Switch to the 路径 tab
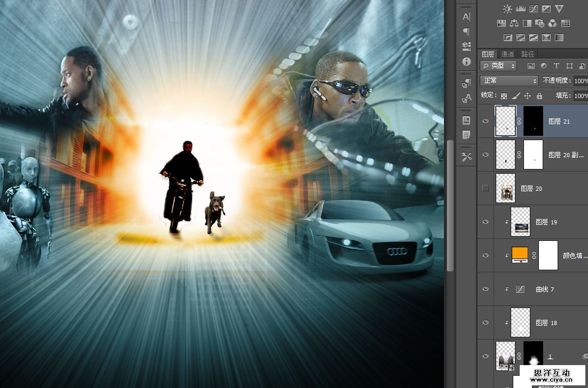588x388 pixels. click(x=528, y=54)
